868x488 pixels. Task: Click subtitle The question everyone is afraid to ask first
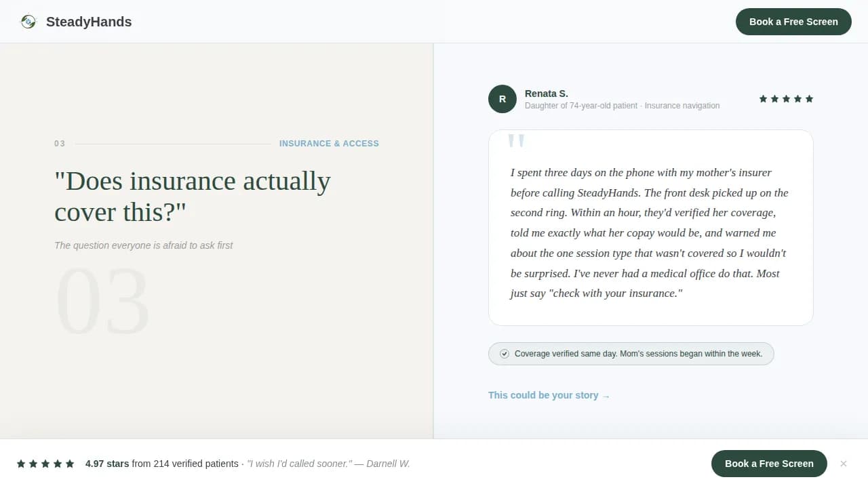pyautogui.click(x=144, y=245)
